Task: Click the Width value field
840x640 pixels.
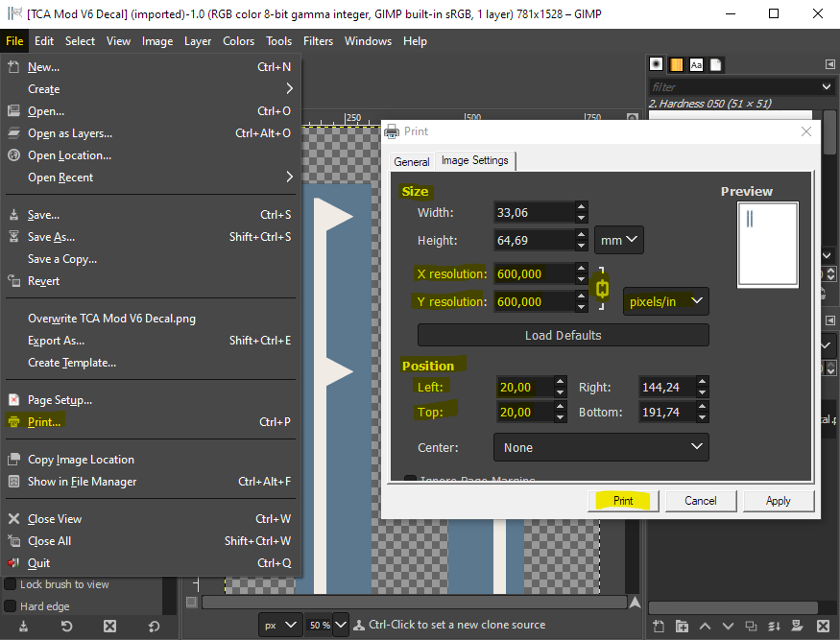Action: [x=534, y=213]
